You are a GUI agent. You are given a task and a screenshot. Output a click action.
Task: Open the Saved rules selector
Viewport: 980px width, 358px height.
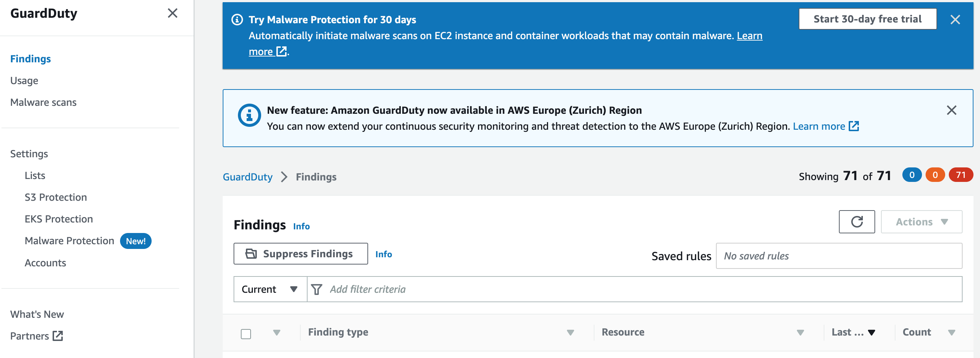click(839, 256)
